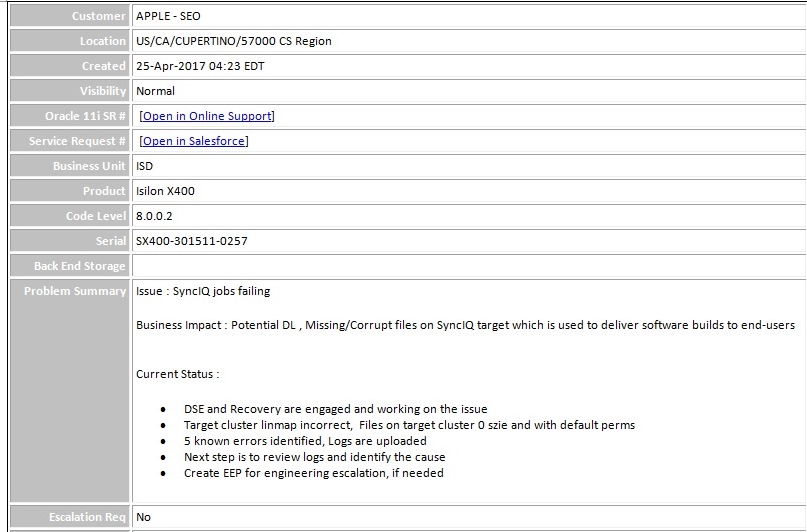
Task: Click the 'Business Unit' field label
Action: click(x=89, y=166)
